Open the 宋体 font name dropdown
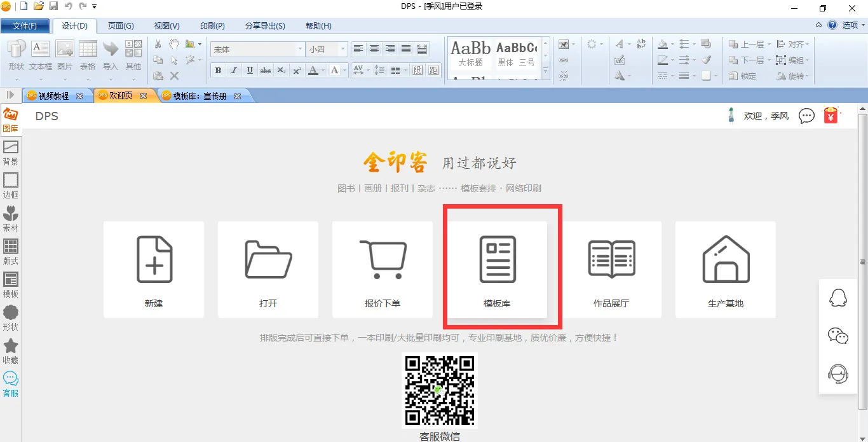The image size is (868, 442). tap(300, 49)
